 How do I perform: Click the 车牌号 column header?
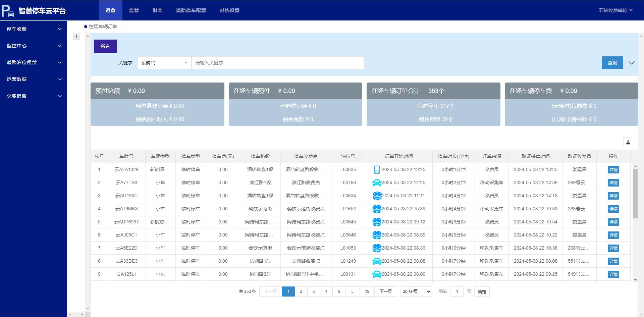[126, 156]
